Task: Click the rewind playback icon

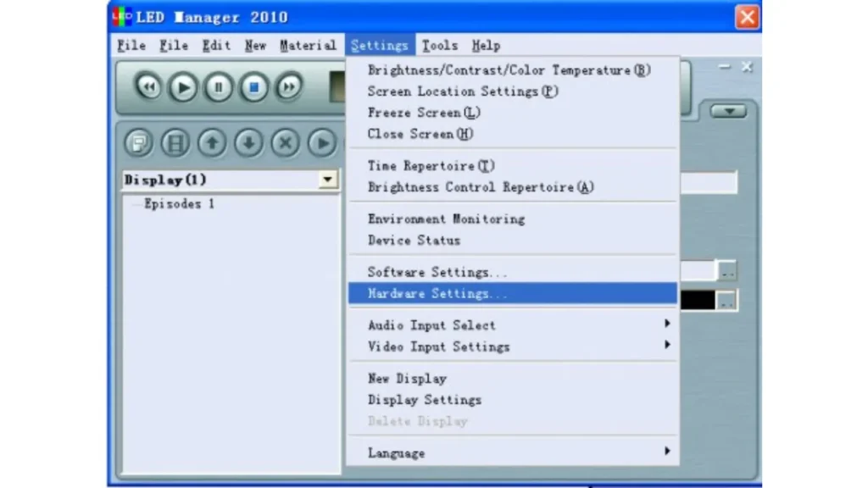Action: click(148, 87)
